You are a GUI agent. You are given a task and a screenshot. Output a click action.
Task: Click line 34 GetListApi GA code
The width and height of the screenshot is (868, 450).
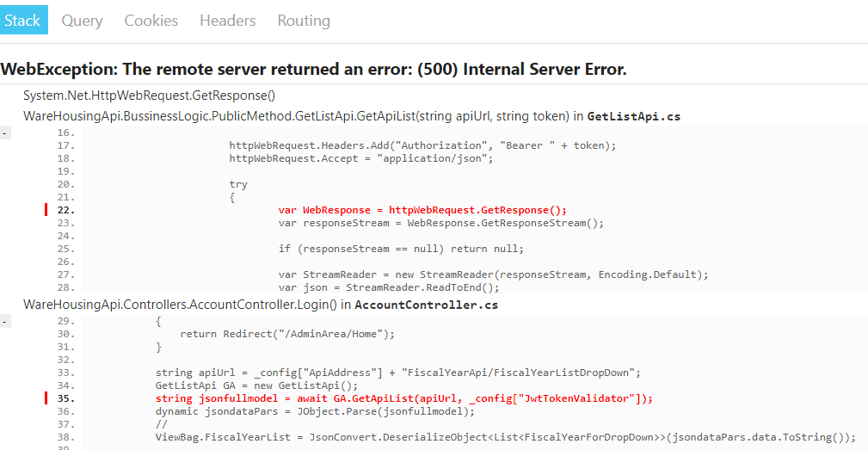[256, 385]
